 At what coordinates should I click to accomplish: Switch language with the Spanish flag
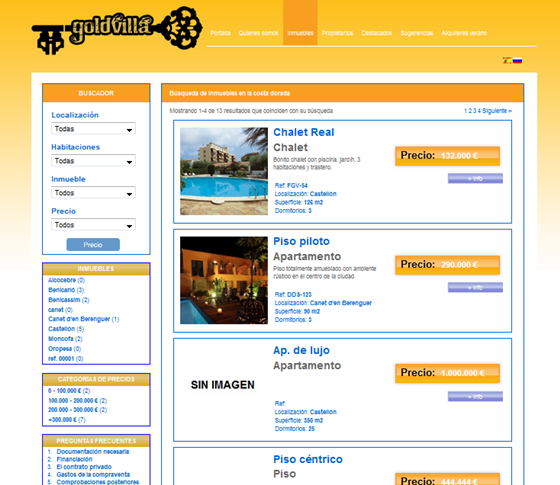coord(507,60)
